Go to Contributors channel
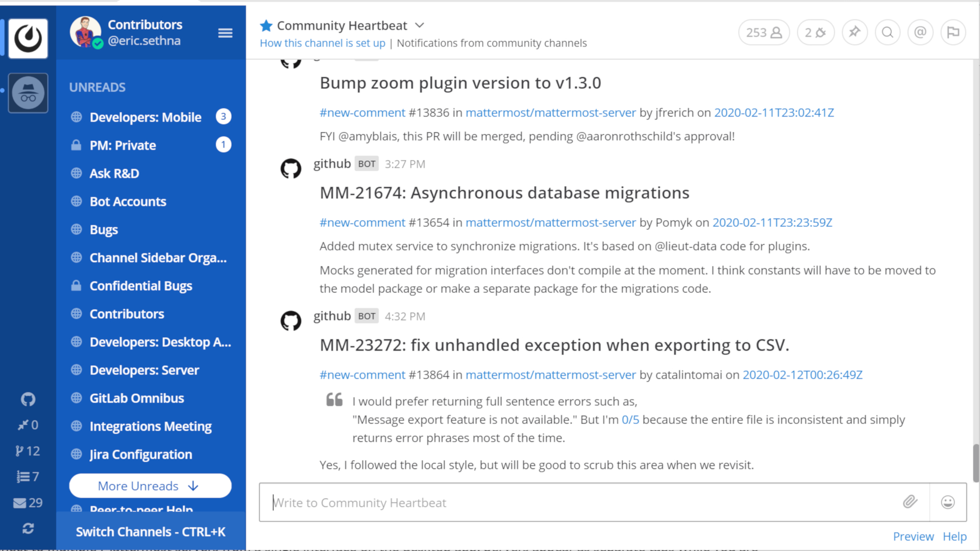The image size is (980, 551). point(151,314)
